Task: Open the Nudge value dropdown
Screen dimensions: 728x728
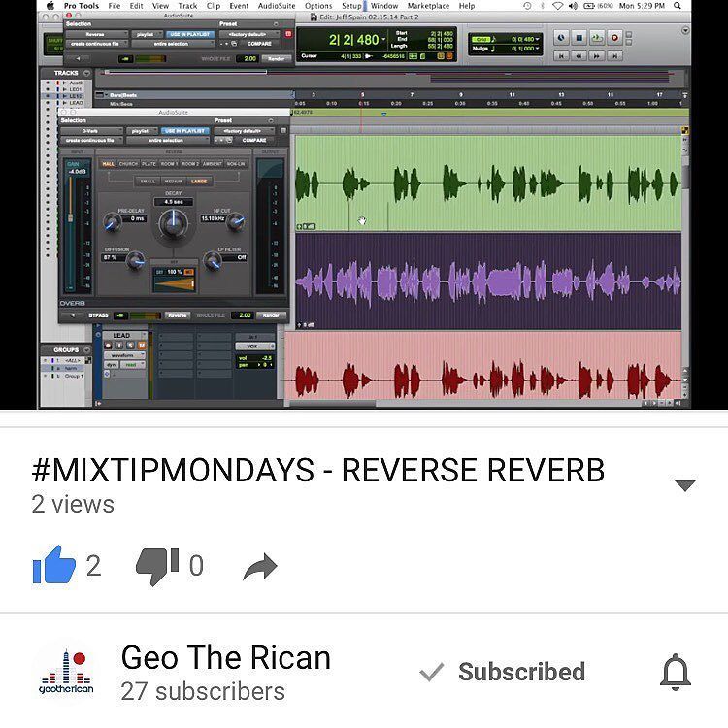Action: pos(537,49)
